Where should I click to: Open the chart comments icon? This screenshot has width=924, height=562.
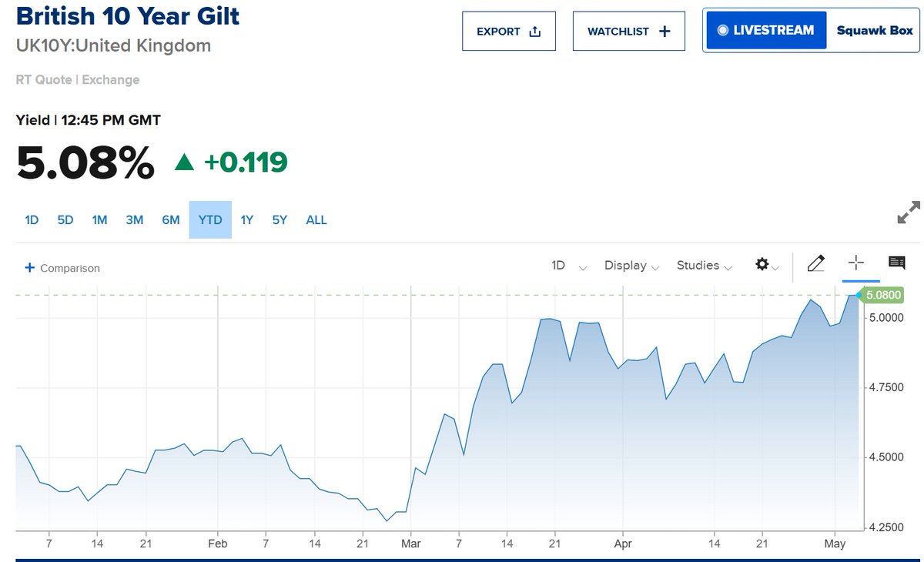pyautogui.click(x=897, y=263)
